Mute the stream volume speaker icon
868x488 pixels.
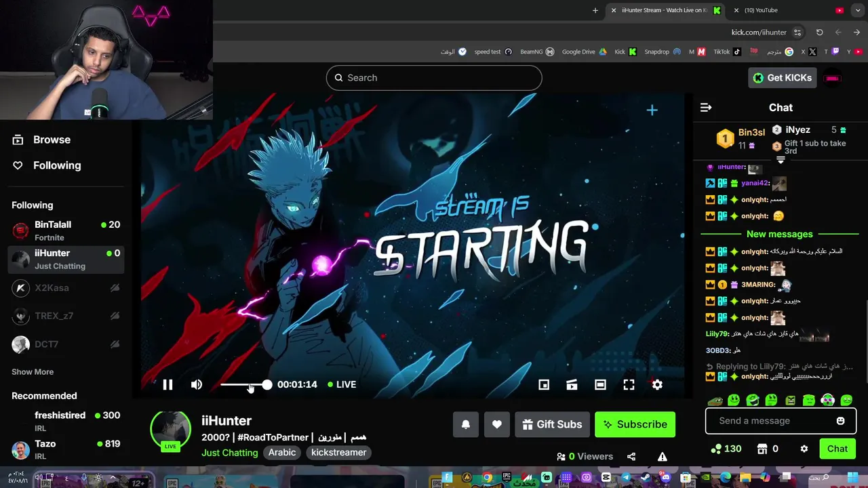pos(196,384)
